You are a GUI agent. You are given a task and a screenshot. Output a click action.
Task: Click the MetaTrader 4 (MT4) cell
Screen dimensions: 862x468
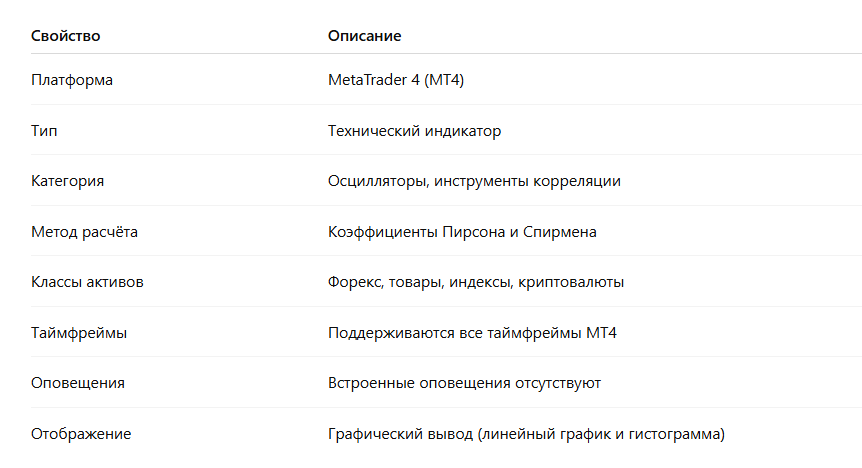coord(396,80)
